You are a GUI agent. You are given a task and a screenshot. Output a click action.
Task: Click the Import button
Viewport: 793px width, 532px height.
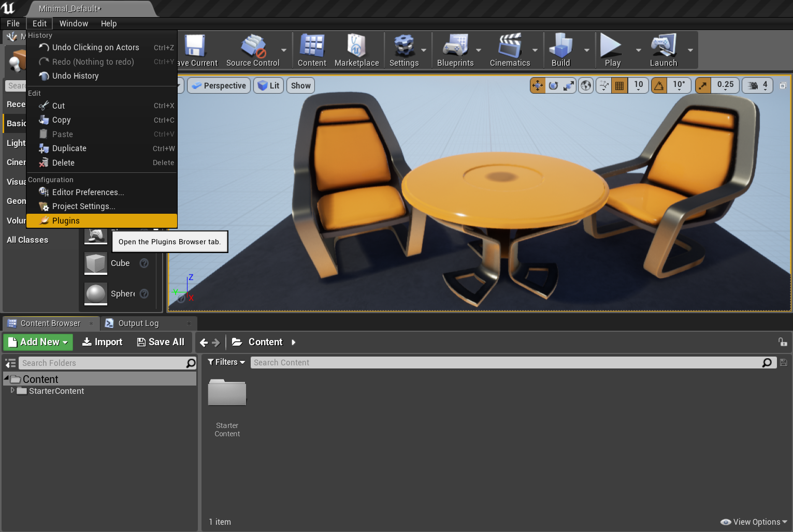[x=103, y=342]
